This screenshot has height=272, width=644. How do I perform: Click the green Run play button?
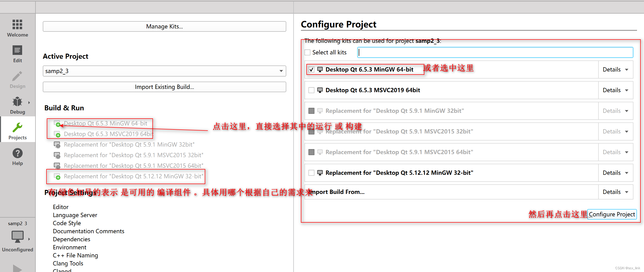[17, 268]
